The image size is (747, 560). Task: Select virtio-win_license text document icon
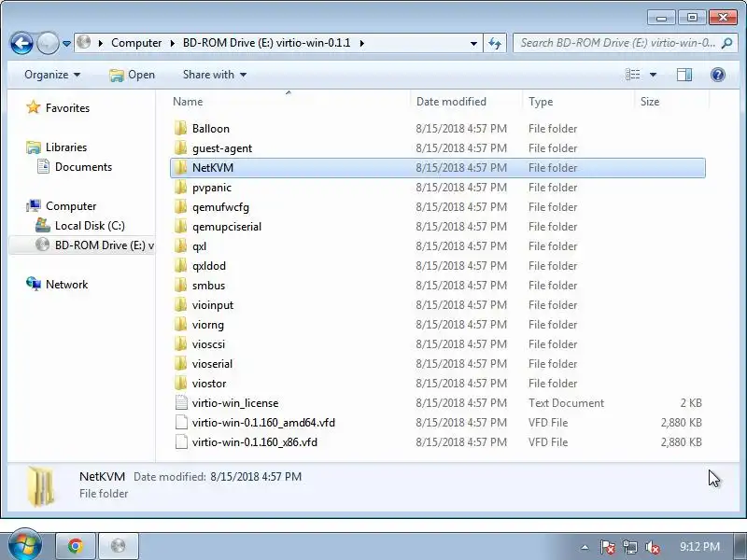[x=181, y=402]
